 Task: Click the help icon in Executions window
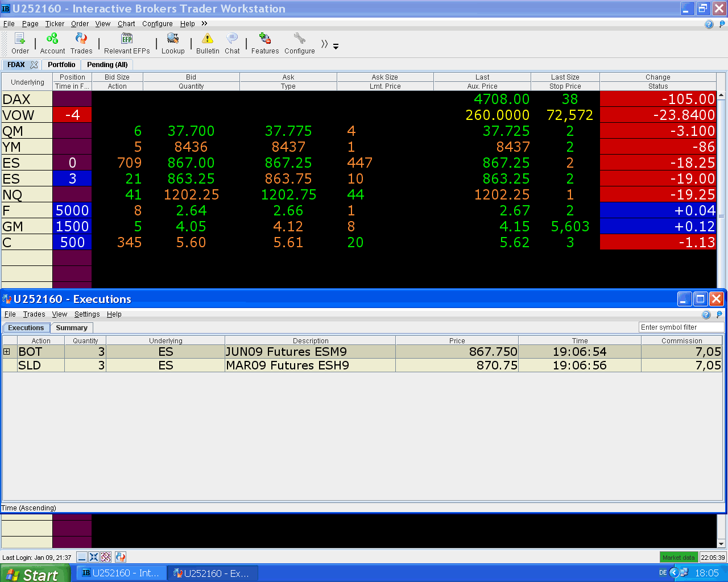click(706, 314)
